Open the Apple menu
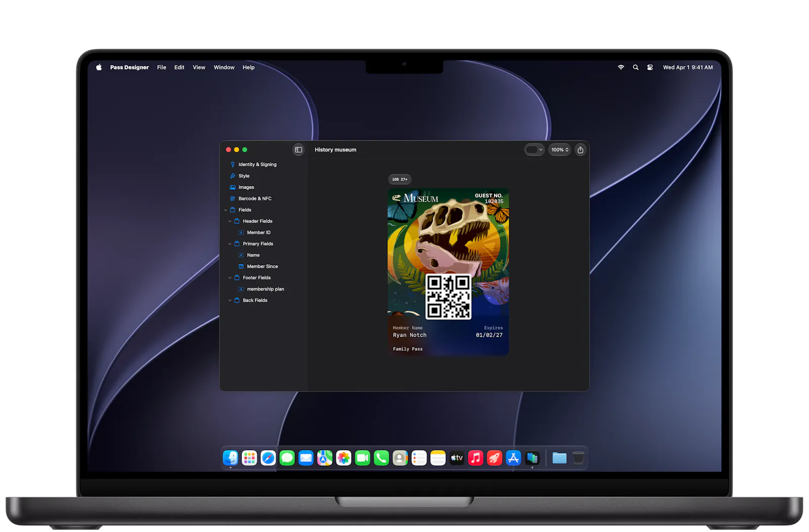809x532 pixels. click(99, 67)
